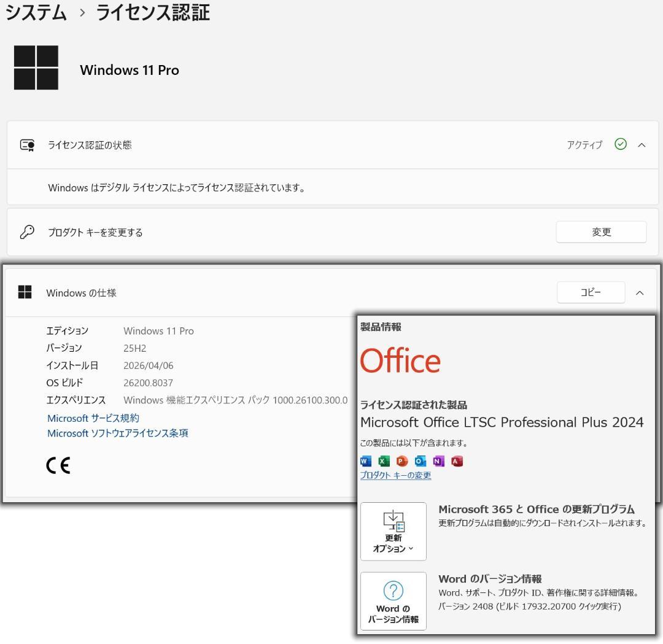Click the license certificate icon in activation status row

coord(28,145)
